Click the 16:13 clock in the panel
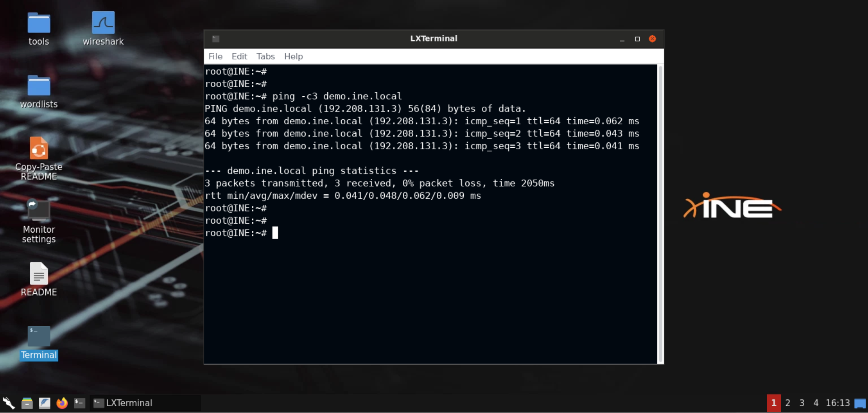Image resolution: width=868 pixels, height=413 pixels. coord(837,403)
